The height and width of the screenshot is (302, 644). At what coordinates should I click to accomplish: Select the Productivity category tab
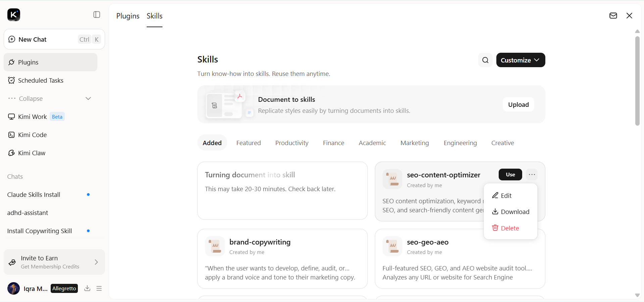[x=292, y=143]
